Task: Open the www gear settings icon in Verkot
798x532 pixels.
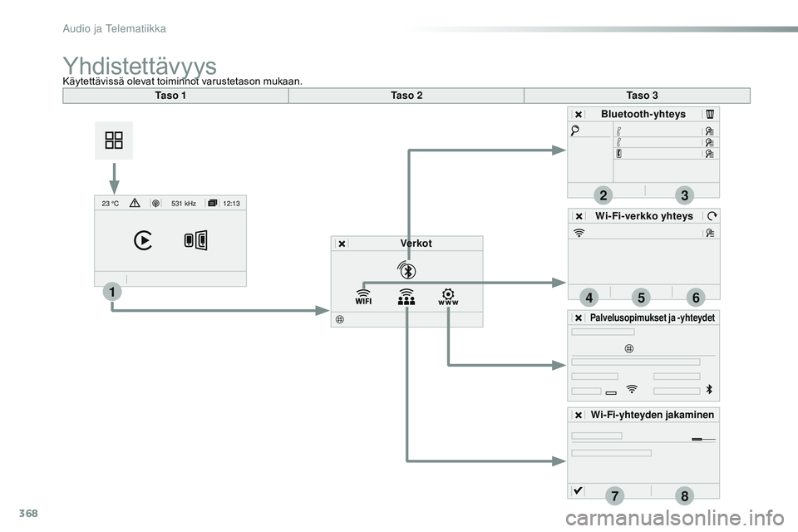Action: pyautogui.click(x=448, y=297)
